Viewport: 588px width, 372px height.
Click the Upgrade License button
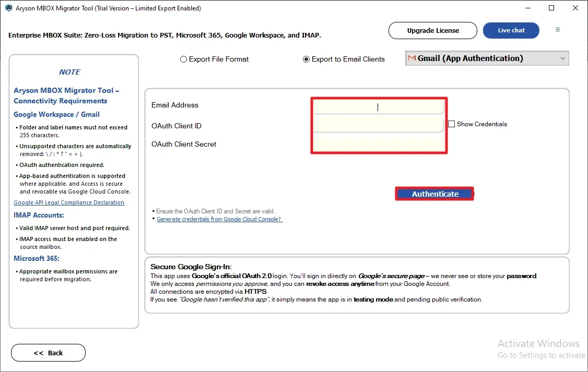point(433,30)
